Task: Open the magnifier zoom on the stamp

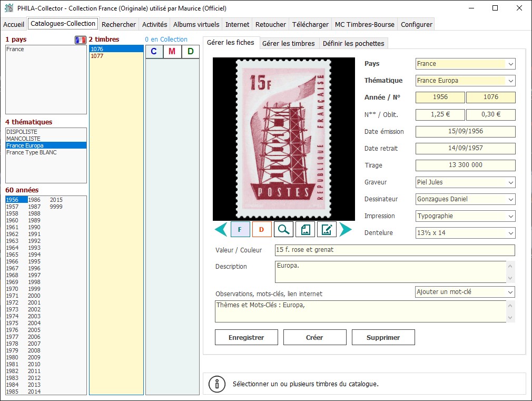Action: (x=283, y=230)
